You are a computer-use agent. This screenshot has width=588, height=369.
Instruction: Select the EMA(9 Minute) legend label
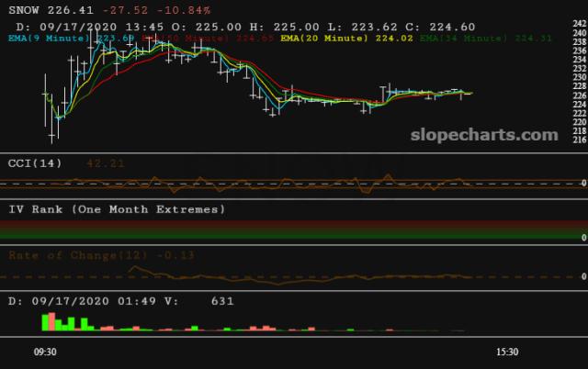tap(43, 39)
